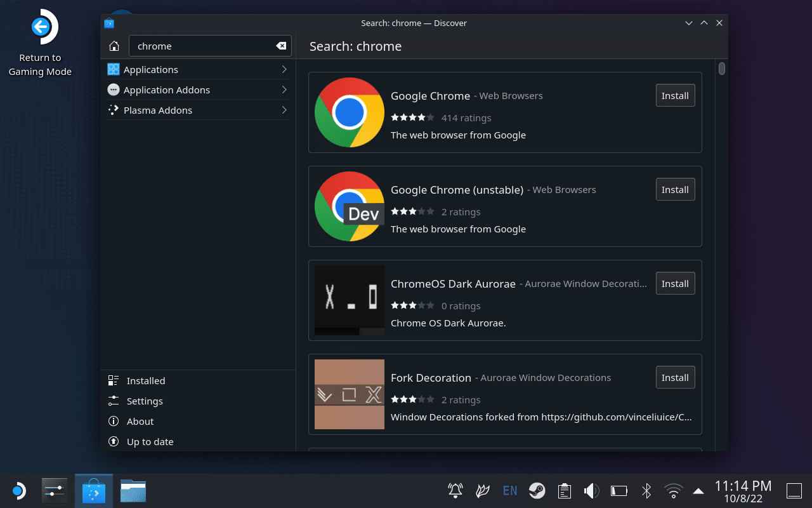The height and width of the screenshot is (508, 812).
Task: Switch keyboard layout via EN indicator
Action: (510, 490)
